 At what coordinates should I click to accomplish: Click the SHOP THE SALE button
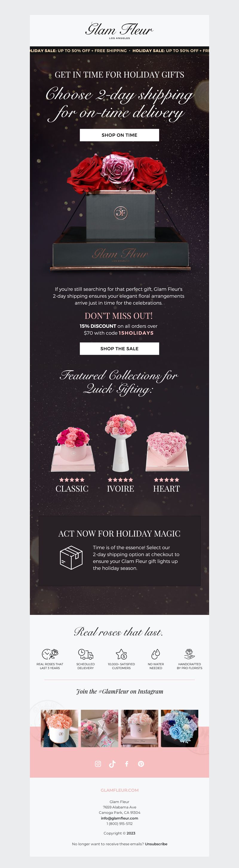[x=119, y=348]
